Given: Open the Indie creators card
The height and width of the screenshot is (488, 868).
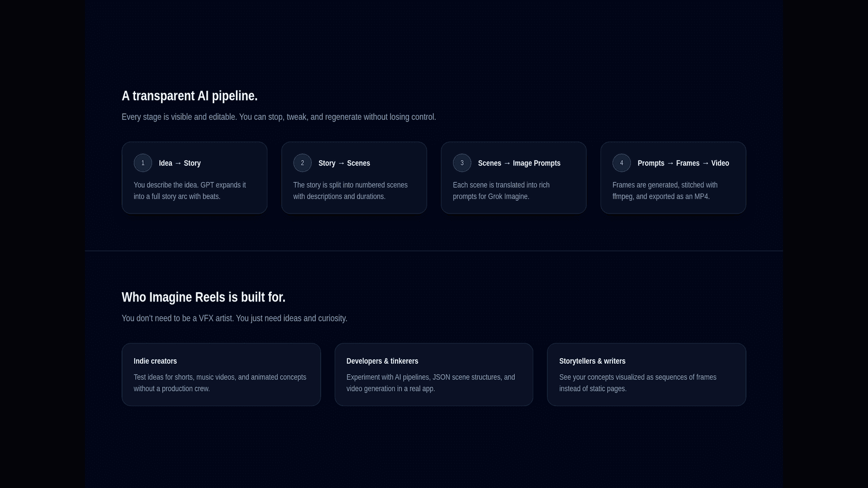Looking at the screenshot, I should click(221, 375).
